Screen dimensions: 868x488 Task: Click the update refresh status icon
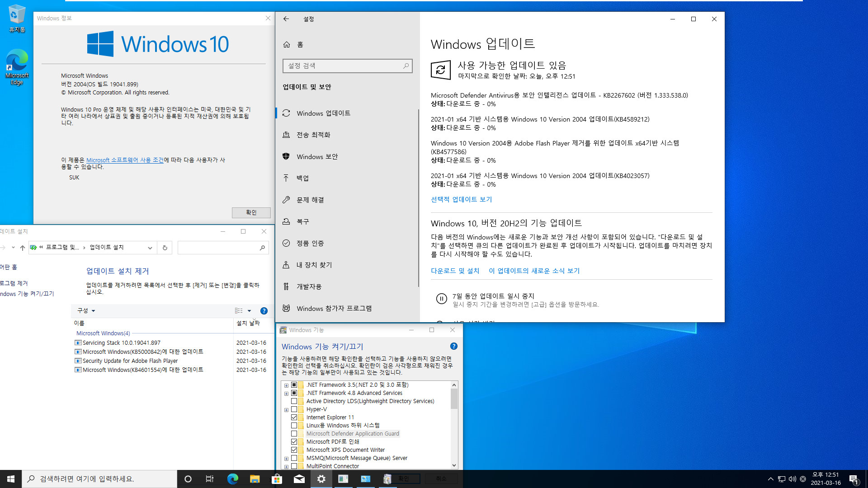click(x=441, y=70)
